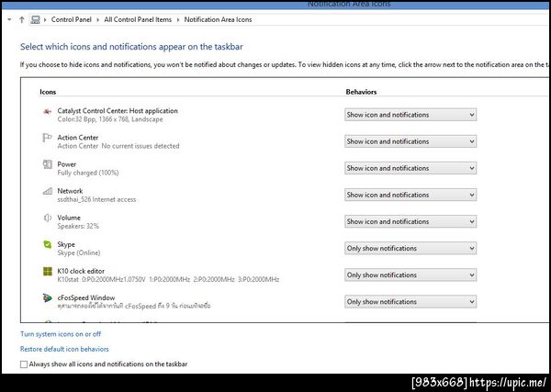Click the page heading about taskbar icons
Viewport: 551px width, 392px height.
coord(131,47)
